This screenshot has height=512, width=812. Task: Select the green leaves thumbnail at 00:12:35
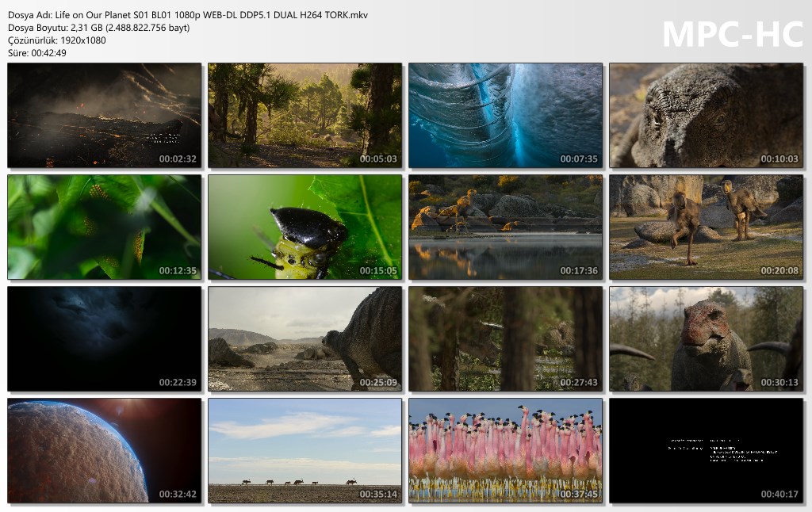point(104,227)
